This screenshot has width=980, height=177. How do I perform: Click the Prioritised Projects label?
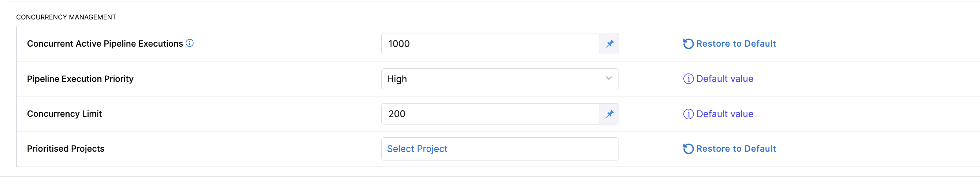66,149
